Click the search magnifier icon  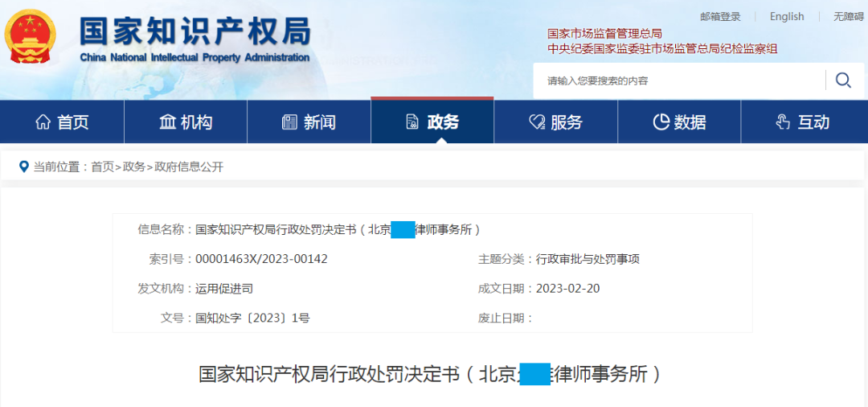843,81
